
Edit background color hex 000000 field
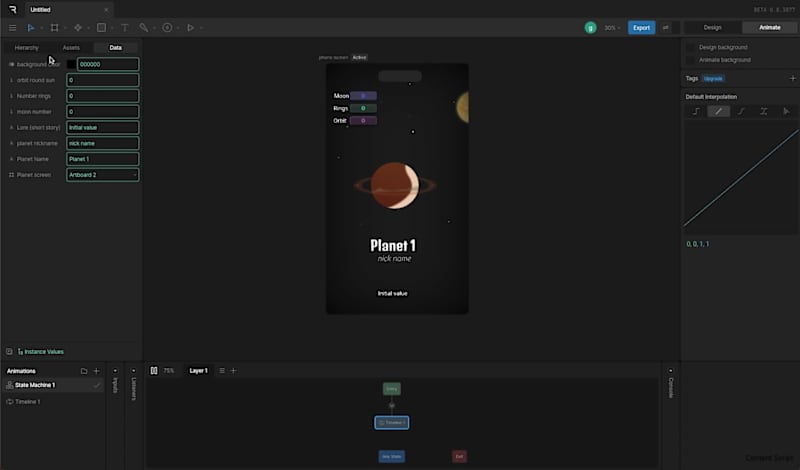(108, 64)
